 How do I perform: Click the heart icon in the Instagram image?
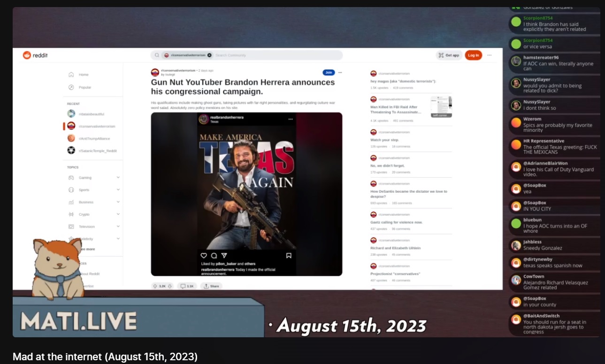click(x=204, y=256)
